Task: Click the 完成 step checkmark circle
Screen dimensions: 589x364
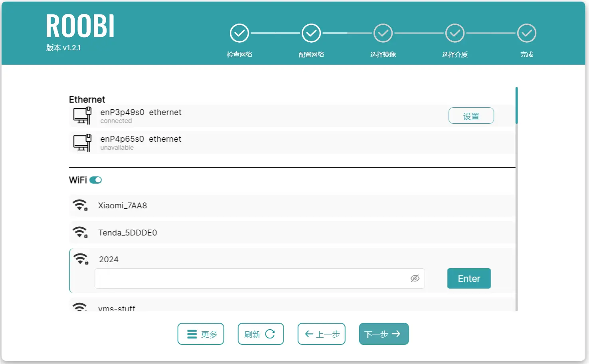Action: pos(527,33)
